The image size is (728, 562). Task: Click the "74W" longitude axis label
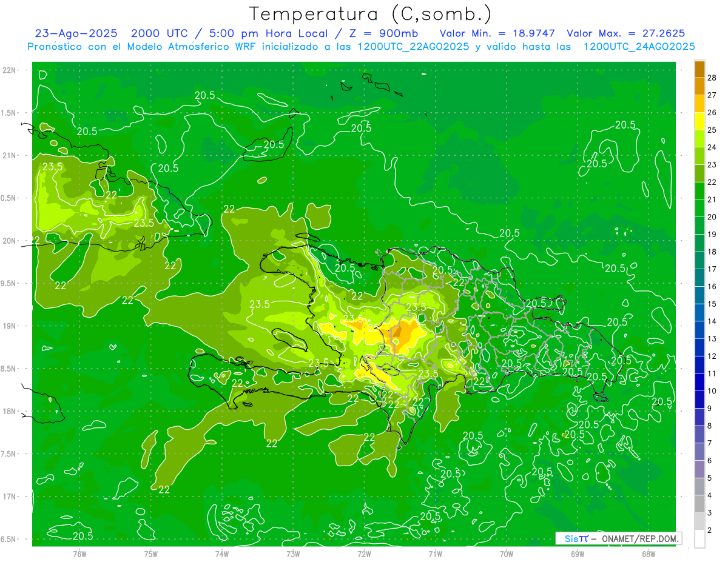[222, 554]
